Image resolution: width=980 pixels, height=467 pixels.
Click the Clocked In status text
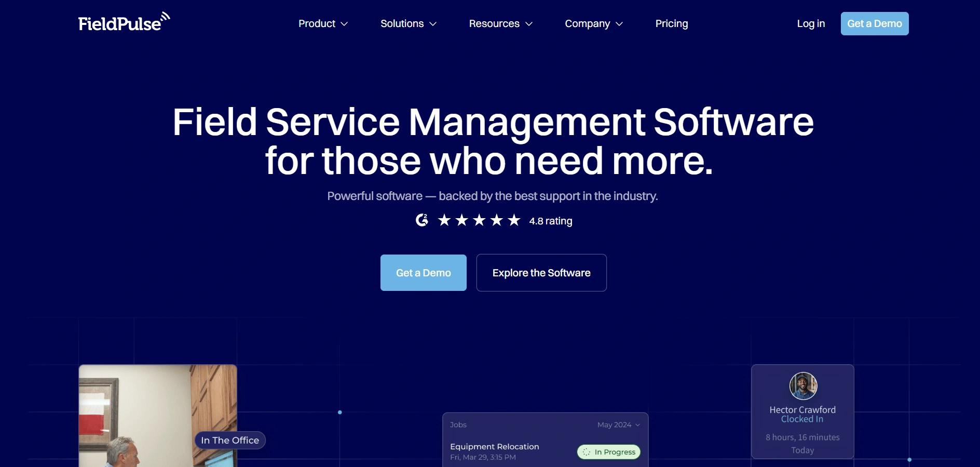click(802, 419)
